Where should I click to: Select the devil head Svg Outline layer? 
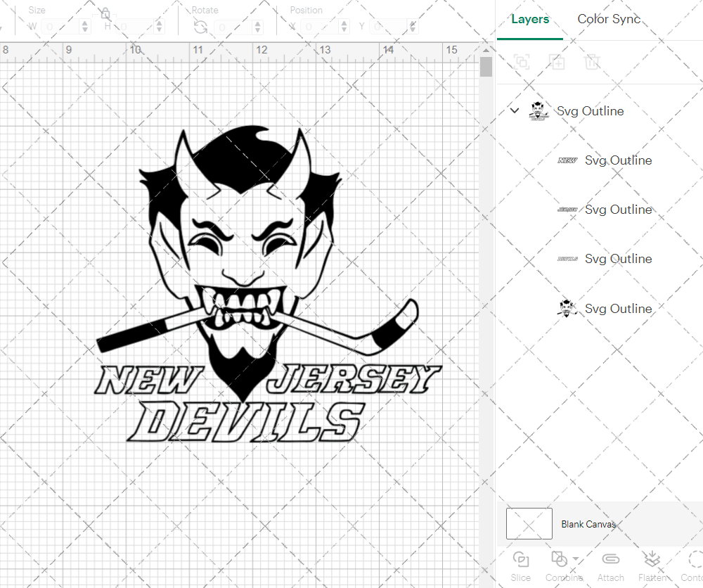pos(618,308)
